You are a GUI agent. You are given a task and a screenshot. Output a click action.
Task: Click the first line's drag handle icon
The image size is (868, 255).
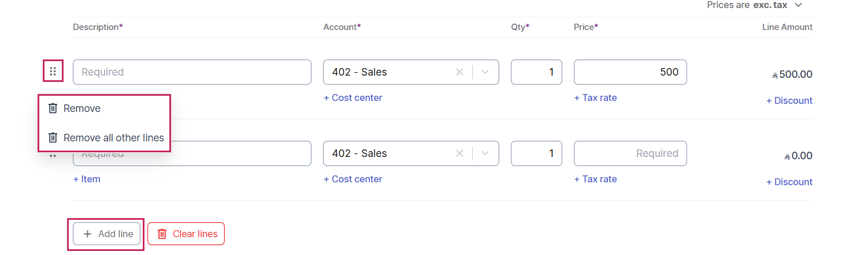[x=53, y=72]
